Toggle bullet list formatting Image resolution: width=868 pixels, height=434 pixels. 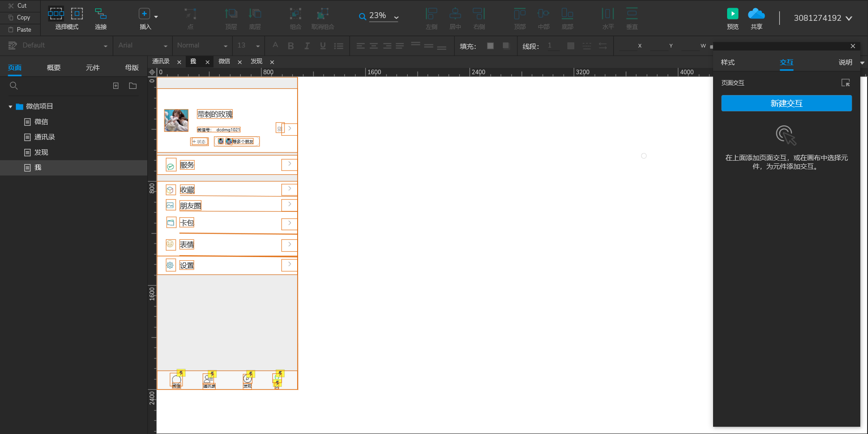pos(338,46)
